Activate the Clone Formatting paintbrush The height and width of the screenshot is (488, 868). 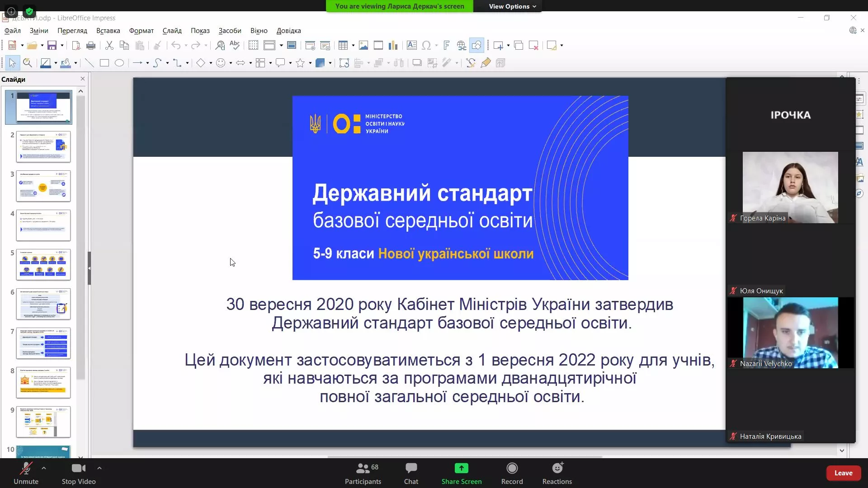pyautogui.click(x=157, y=45)
